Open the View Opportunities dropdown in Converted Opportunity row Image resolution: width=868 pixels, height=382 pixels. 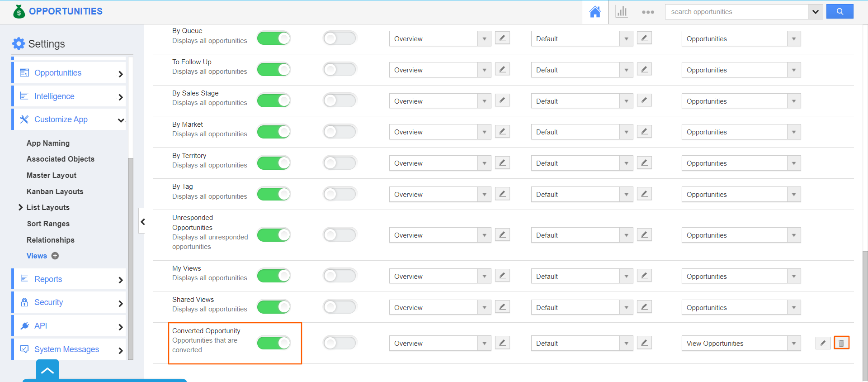click(741, 343)
